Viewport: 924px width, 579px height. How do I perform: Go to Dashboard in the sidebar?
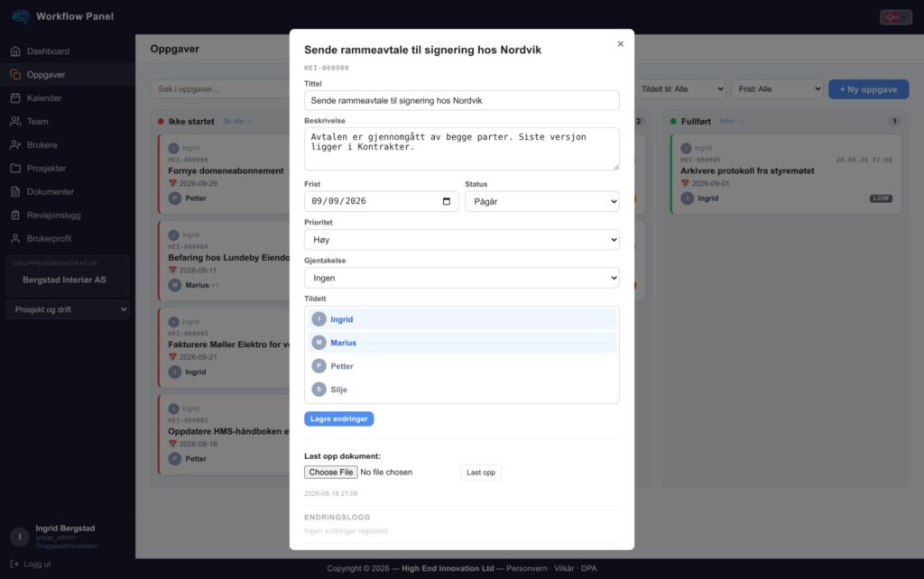click(67, 51)
